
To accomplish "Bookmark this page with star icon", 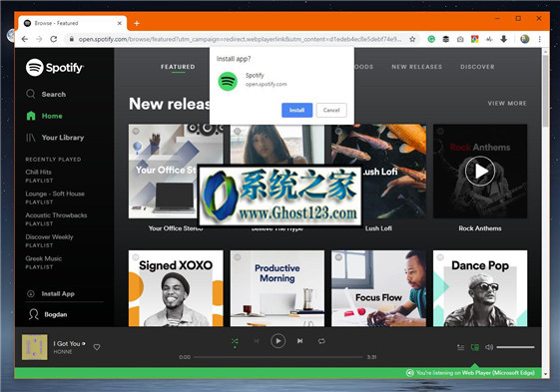I will (412, 39).
